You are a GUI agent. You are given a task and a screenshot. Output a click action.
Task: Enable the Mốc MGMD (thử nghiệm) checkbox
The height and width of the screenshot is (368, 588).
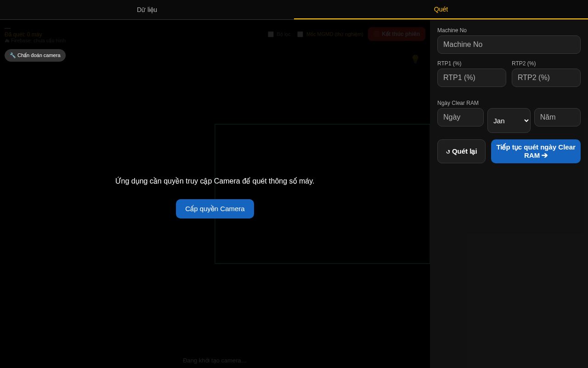300,34
